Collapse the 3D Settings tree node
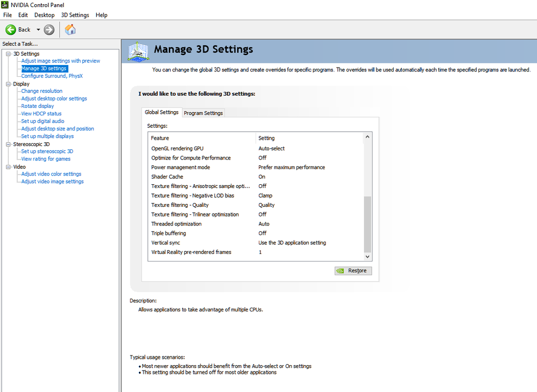The width and height of the screenshot is (537, 392). point(8,54)
